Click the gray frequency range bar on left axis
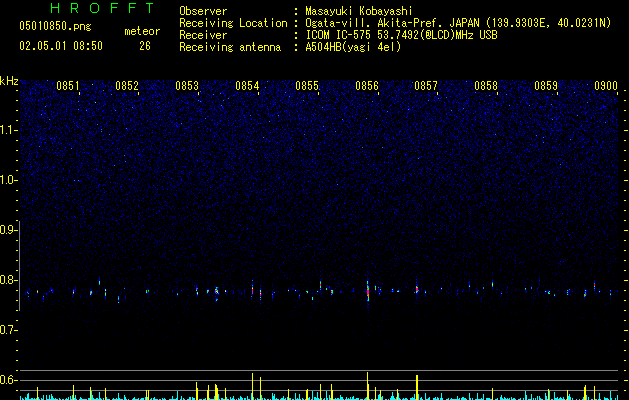The width and height of the screenshot is (629, 400). click(20, 265)
